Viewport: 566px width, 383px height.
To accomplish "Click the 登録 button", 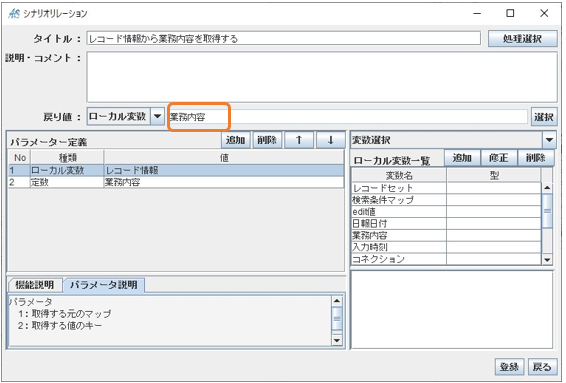I will 509,367.
